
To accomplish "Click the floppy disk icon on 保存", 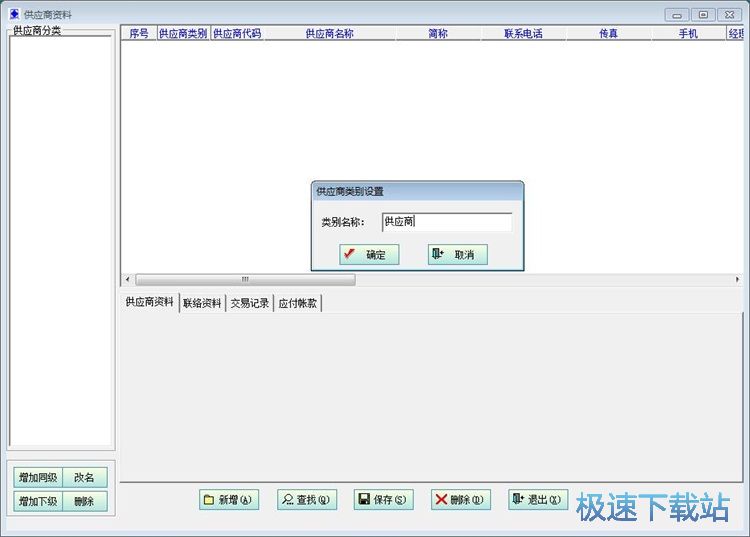I will (x=364, y=499).
